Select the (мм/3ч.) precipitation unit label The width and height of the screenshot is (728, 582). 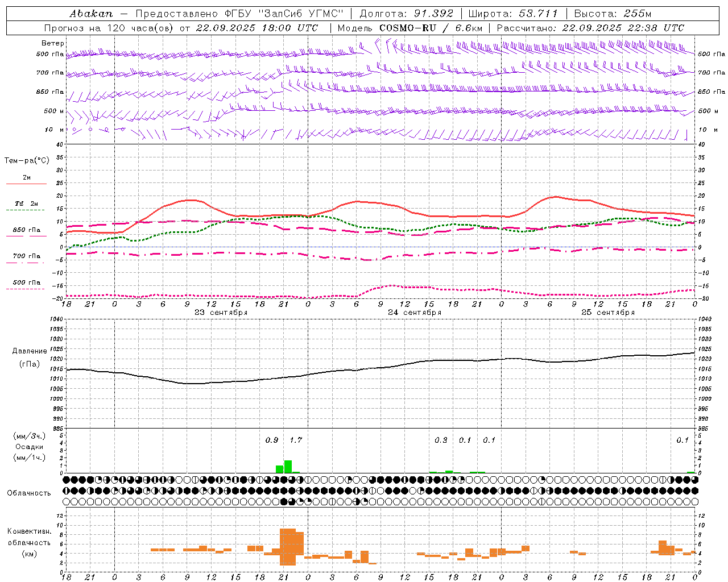coord(30,436)
